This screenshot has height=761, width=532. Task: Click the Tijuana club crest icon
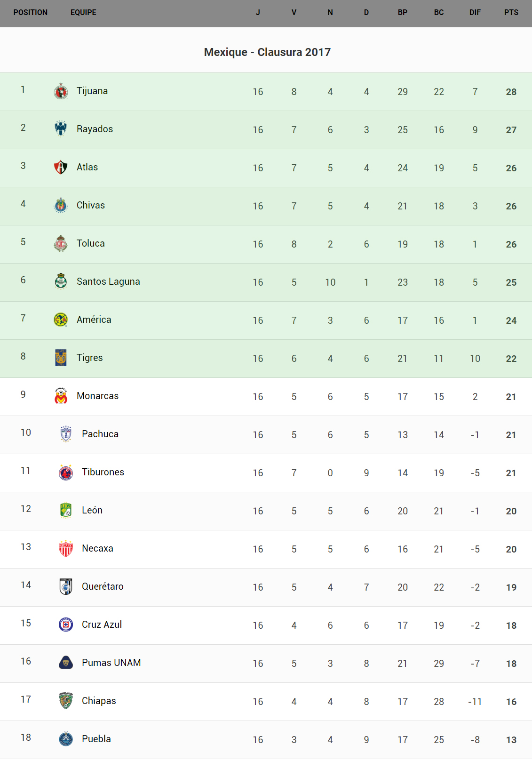[x=61, y=91]
